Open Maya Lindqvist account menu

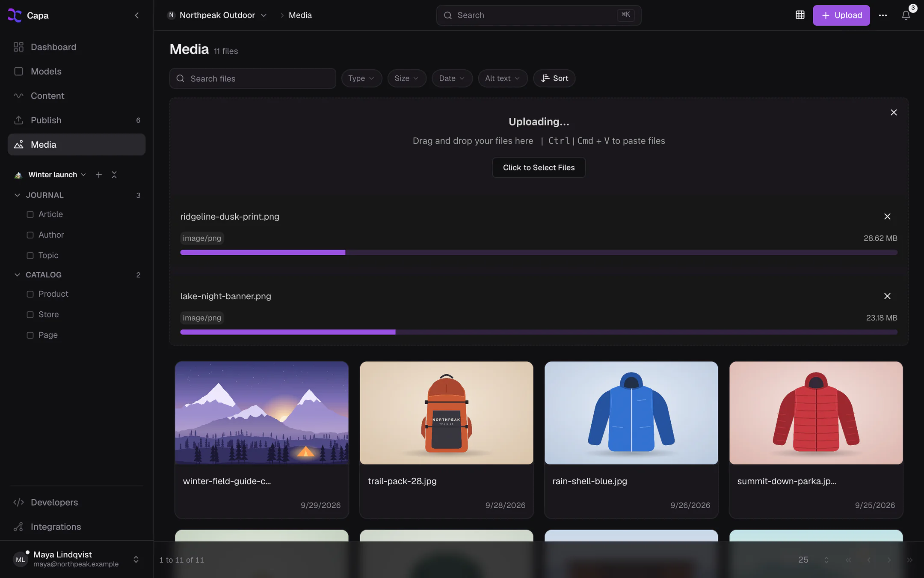click(77, 559)
